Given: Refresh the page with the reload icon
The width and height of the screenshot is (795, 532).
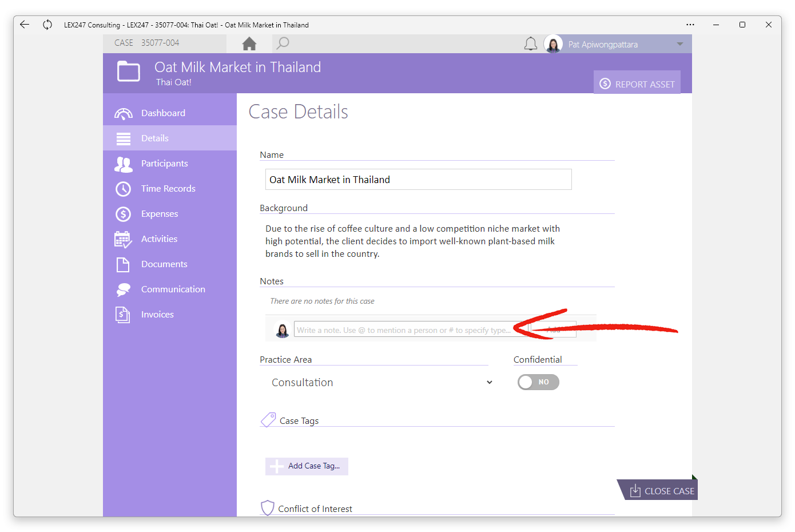Looking at the screenshot, I should tap(47, 25).
